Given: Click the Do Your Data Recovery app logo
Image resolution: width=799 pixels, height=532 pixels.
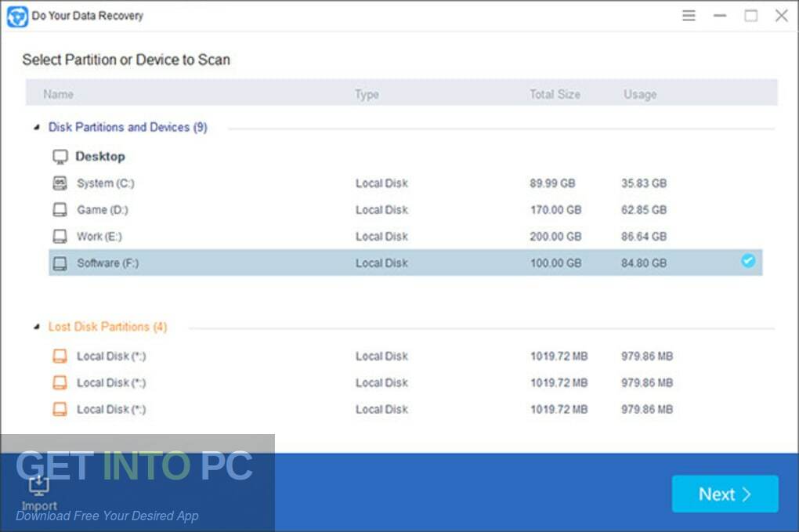Looking at the screenshot, I should (17, 16).
